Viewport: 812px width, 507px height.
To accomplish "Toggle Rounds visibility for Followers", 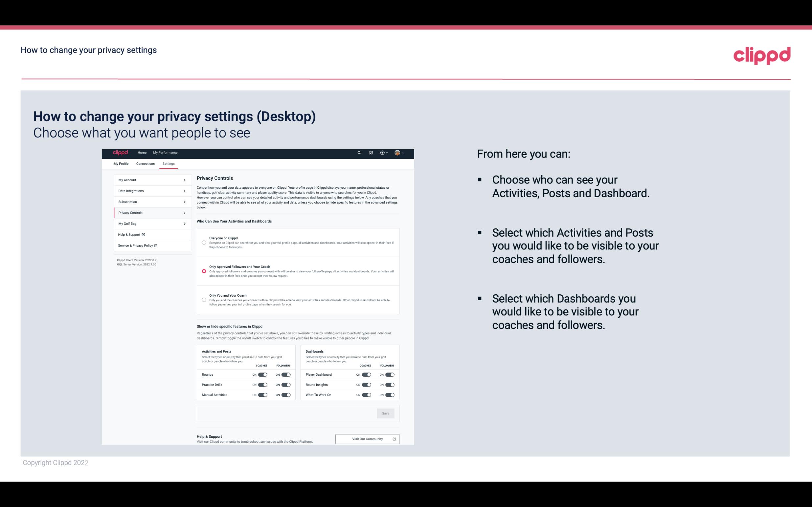I will [x=285, y=374].
